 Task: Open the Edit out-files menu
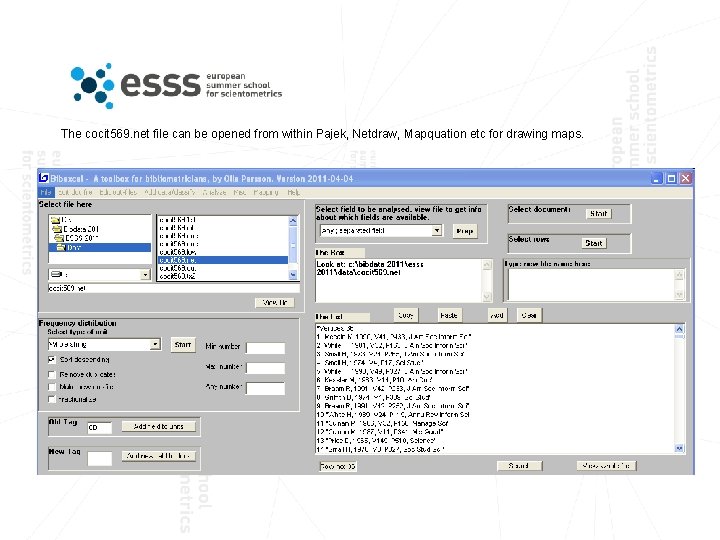tap(118, 192)
